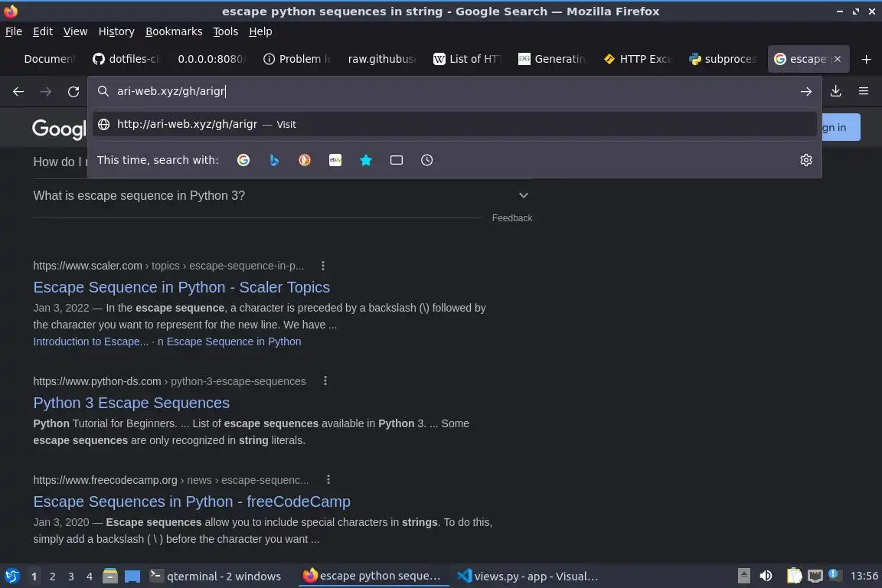Click the Feedback link

click(x=512, y=218)
